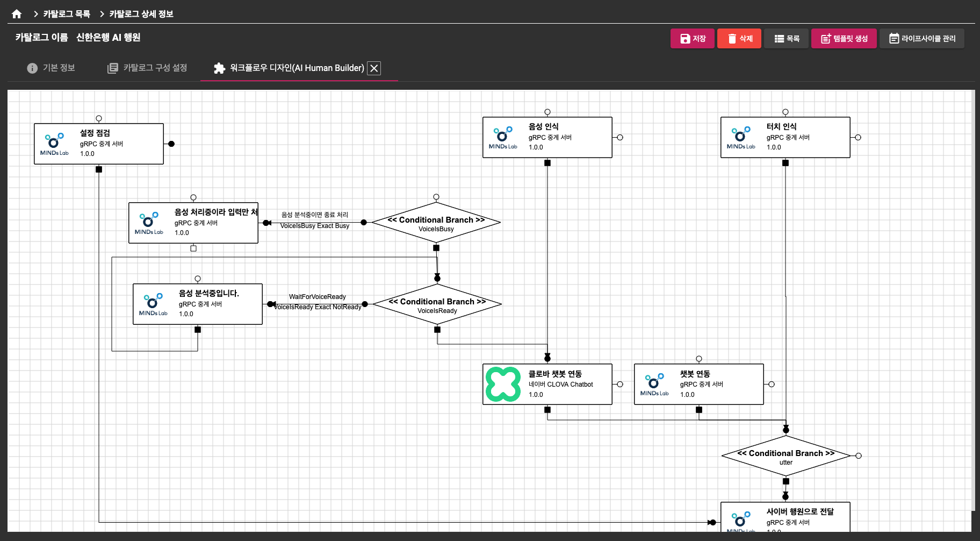
Task: Switch to 카탈로그 구성 설정 tab
Action: point(147,68)
